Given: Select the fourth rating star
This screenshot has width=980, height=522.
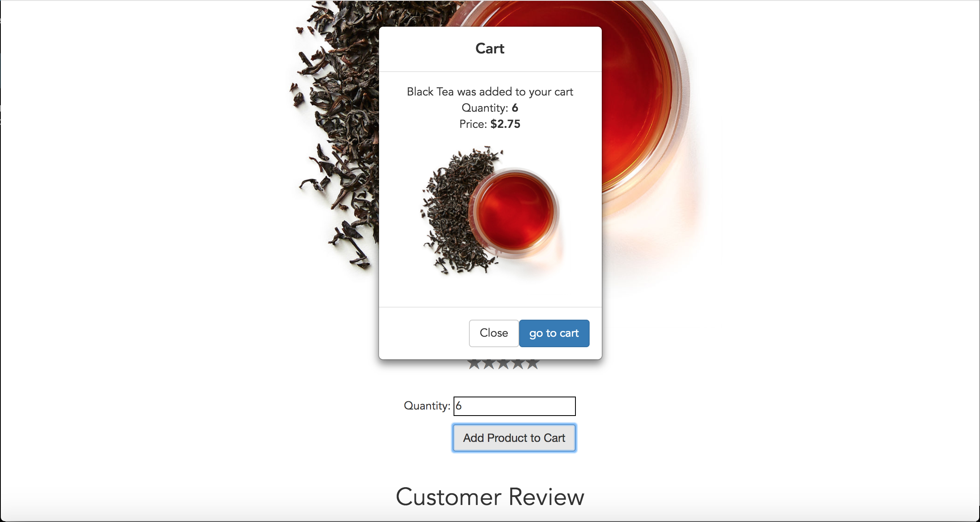Looking at the screenshot, I should click(518, 364).
